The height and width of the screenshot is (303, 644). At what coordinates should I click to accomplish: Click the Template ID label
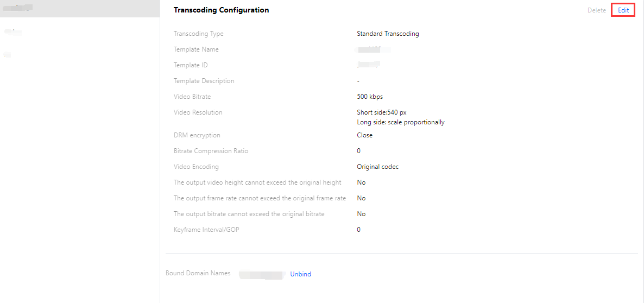point(191,65)
